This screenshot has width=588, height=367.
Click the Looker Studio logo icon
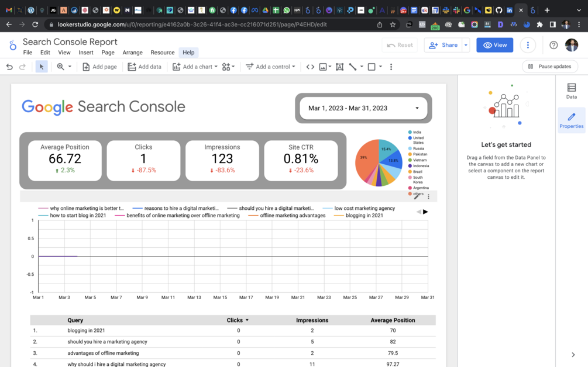(x=13, y=46)
